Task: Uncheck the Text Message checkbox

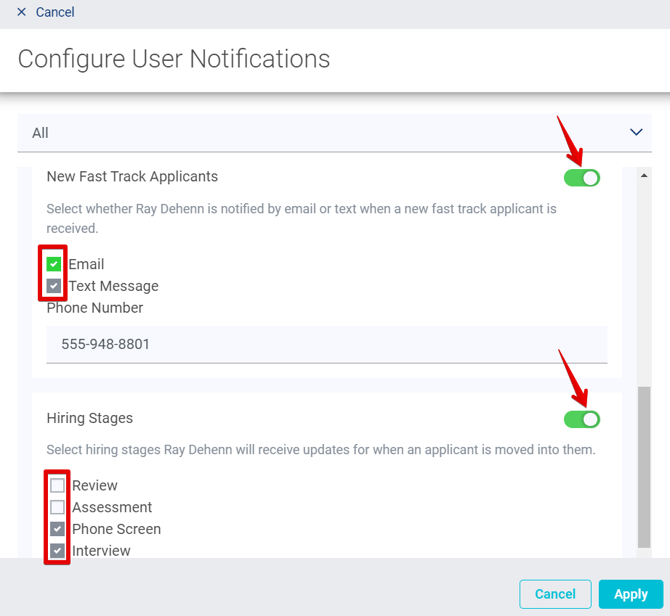Action: [x=54, y=286]
